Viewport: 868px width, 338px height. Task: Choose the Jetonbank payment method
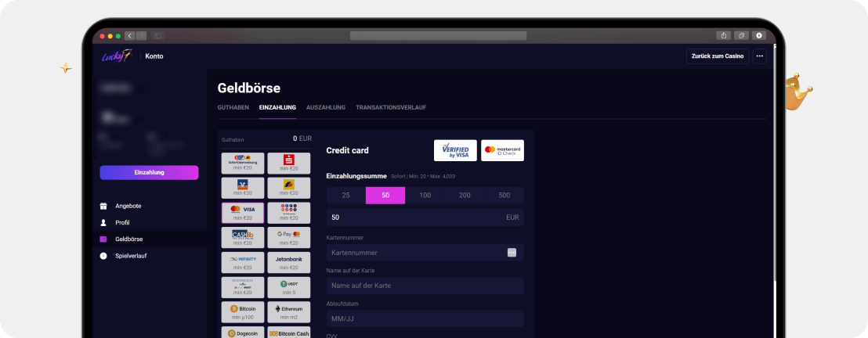[x=288, y=262]
